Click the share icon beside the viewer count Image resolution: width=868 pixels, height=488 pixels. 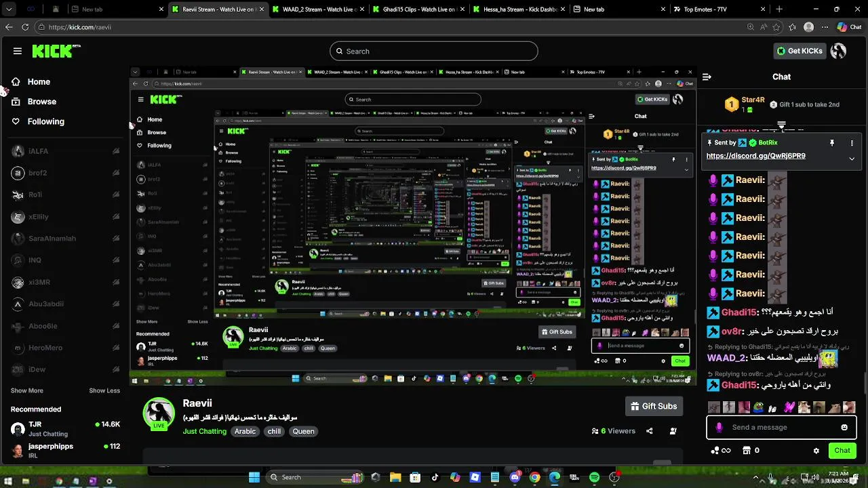point(650,431)
